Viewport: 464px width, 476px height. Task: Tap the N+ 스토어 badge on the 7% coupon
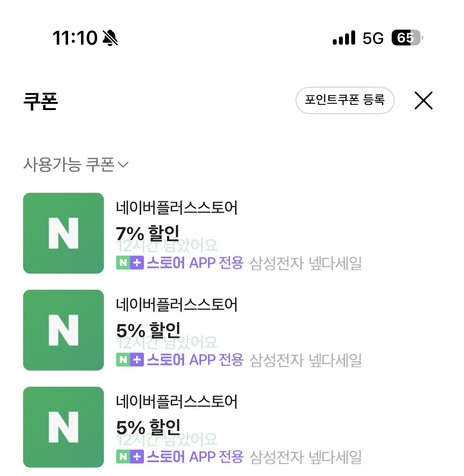point(130,263)
